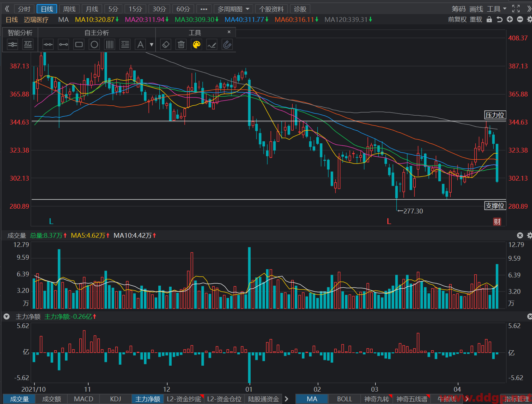The height and width of the screenshot is (404, 532).
Task: Open 个股资料 stock information
Action: [x=271, y=9]
